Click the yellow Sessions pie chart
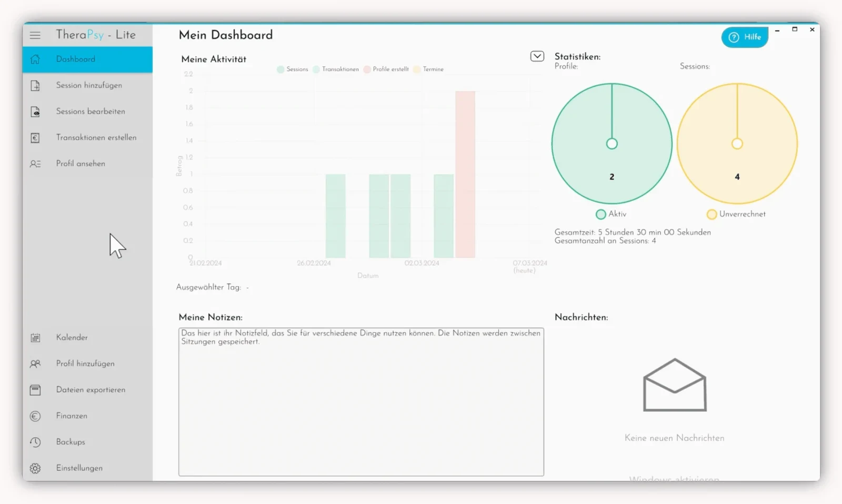Screen dimensions: 842x504 737,144
